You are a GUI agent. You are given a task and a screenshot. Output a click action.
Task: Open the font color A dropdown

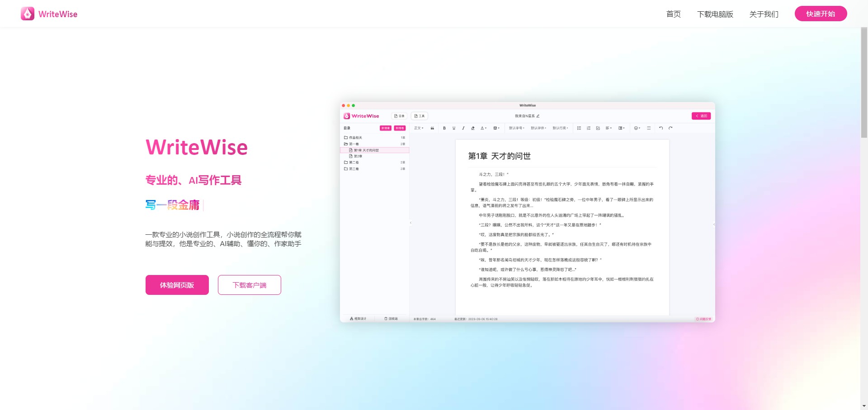(484, 128)
